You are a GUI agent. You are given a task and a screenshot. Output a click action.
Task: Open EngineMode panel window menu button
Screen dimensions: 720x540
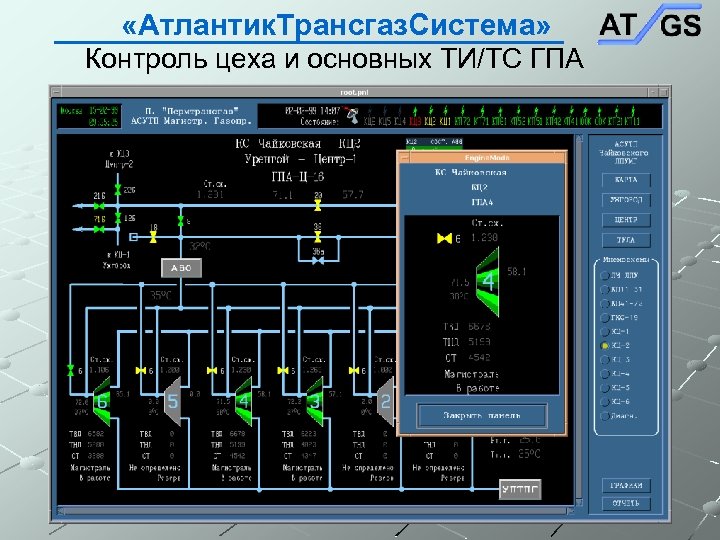404,158
